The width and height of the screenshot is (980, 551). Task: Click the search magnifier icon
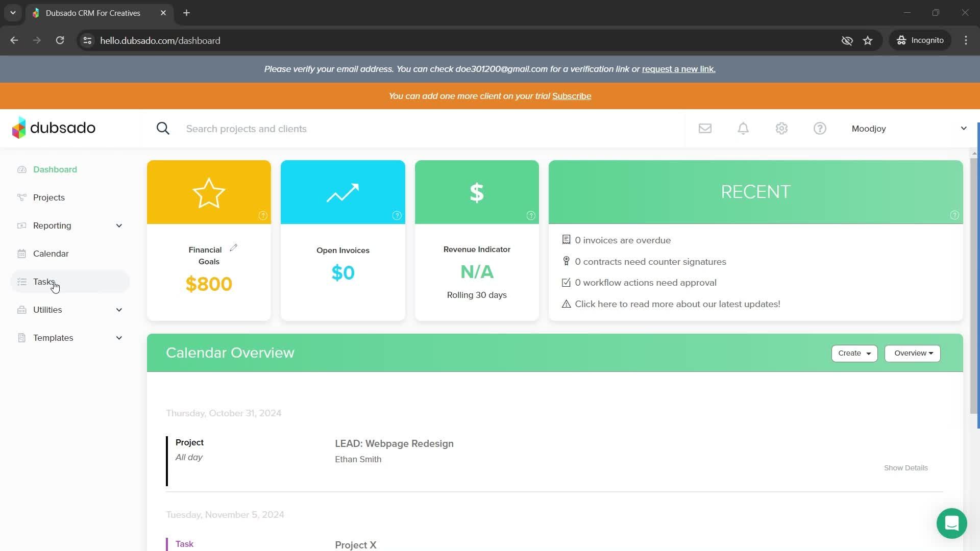coord(163,129)
